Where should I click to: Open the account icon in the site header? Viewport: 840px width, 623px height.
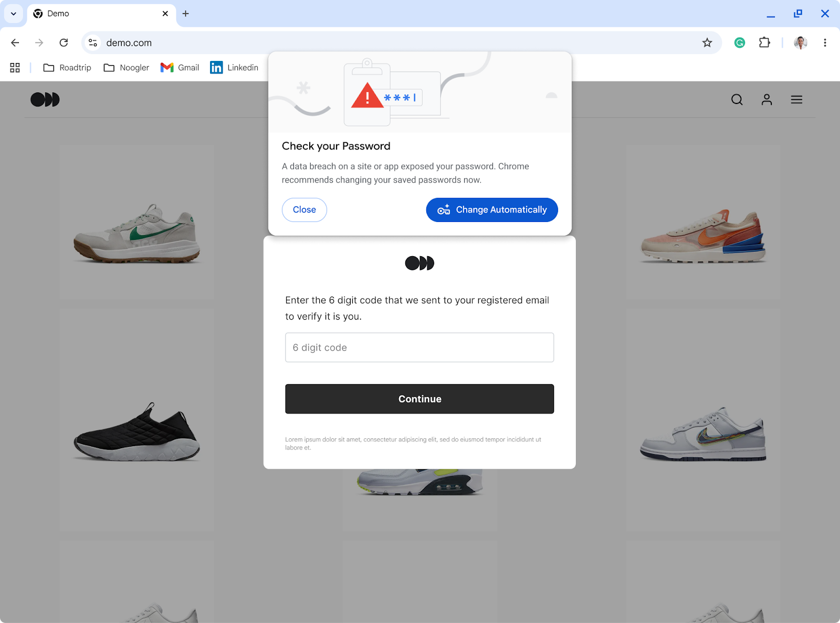[766, 99]
